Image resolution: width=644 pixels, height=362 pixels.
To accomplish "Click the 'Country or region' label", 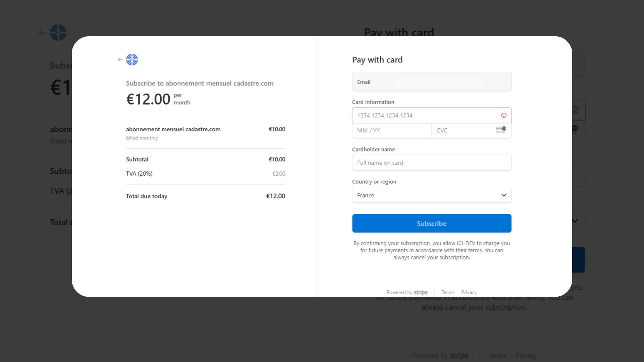I will (x=374, y=181).
